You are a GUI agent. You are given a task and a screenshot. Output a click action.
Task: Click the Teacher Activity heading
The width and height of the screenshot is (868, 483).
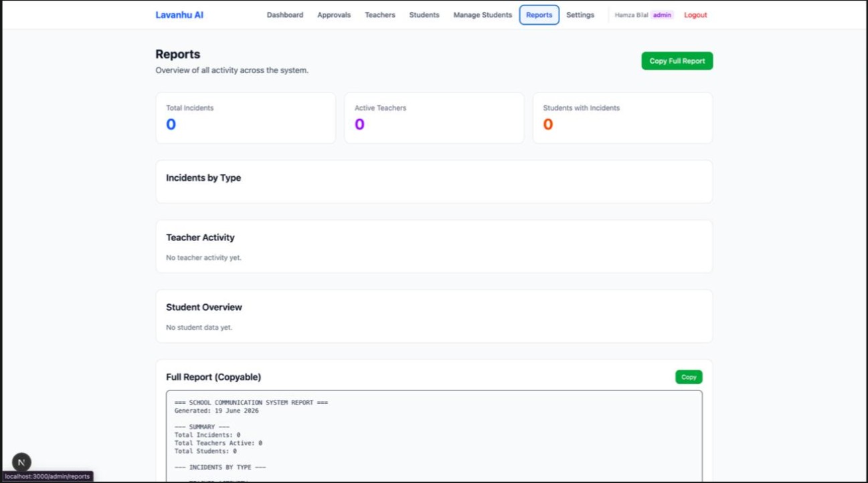point(200,237)
